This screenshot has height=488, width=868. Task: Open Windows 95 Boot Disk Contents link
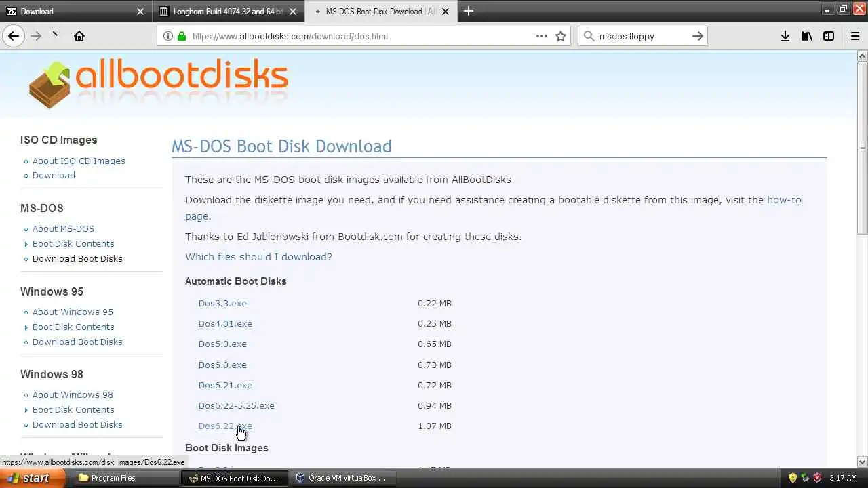tap(73, 327)
